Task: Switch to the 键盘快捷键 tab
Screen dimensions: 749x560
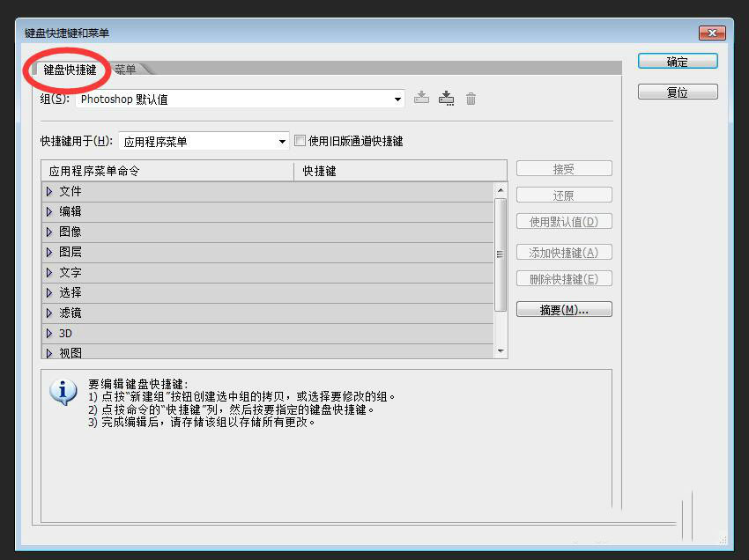Action: pos(70,70)
